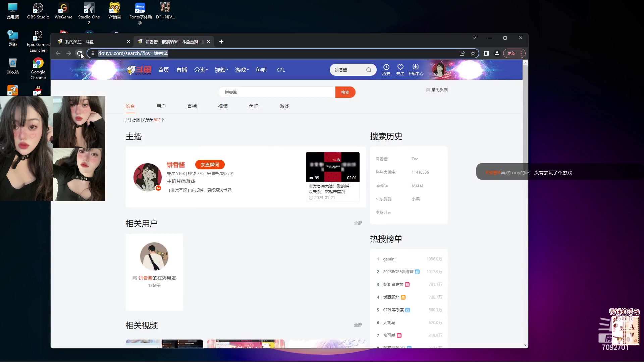Go to 直播 in Douyu nav bar
644x362 pixels.
(181, 70)
